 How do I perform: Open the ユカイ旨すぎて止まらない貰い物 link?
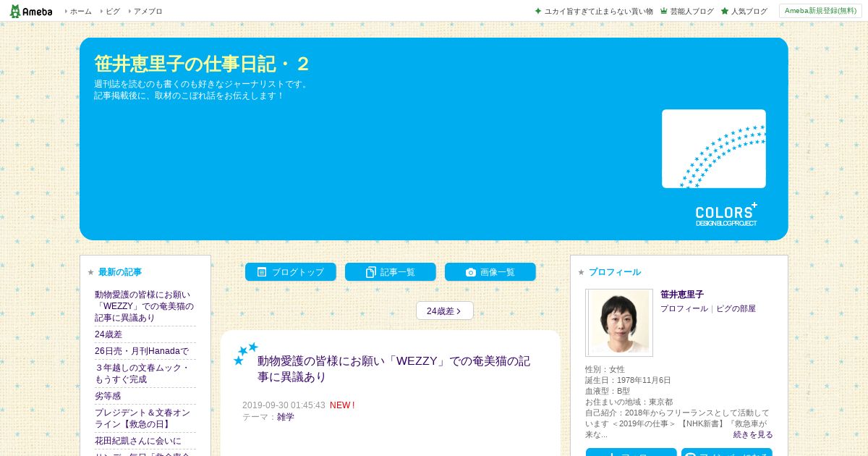point(599,12)
